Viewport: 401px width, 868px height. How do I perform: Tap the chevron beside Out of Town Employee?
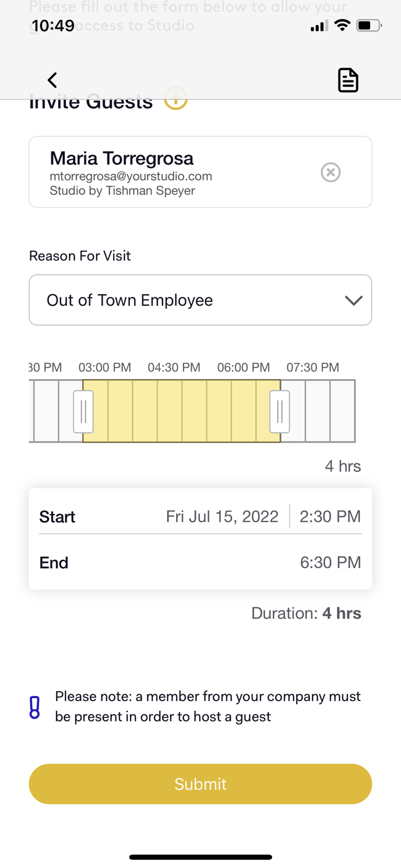tap(353, 300)
